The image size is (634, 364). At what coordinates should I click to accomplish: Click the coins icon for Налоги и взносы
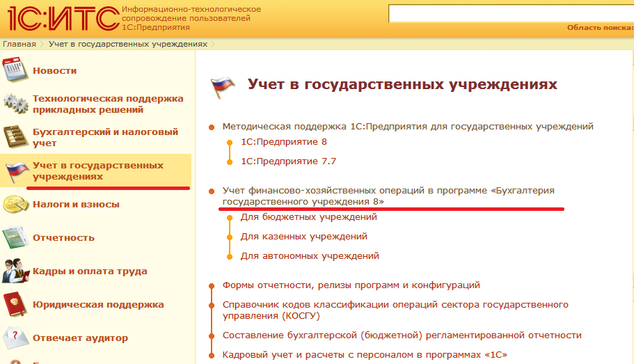pos(15,204)
